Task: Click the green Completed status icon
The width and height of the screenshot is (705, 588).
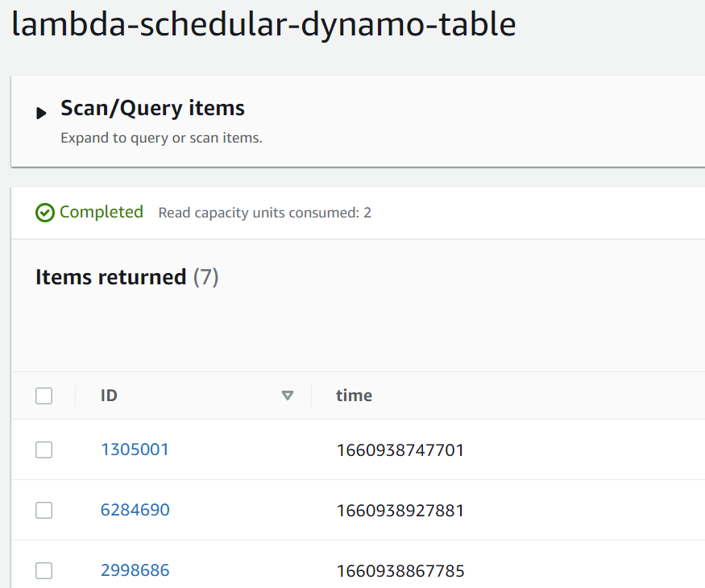Action: tap(45, 213)
